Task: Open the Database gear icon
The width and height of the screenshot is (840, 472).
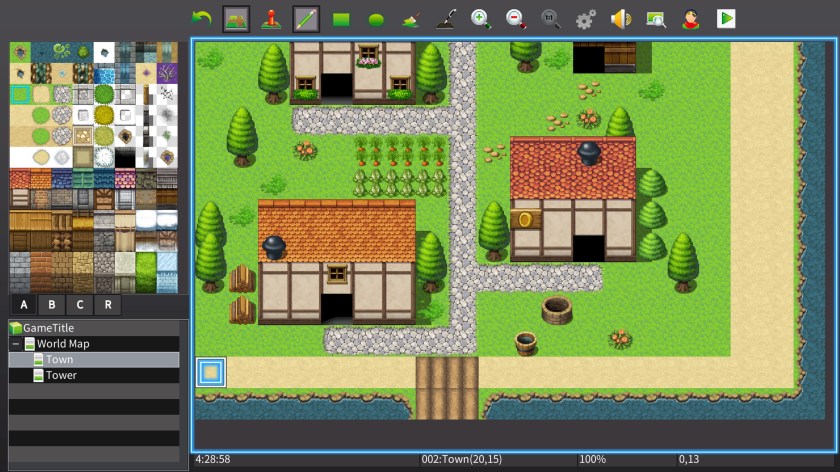Action: (586, 18)
